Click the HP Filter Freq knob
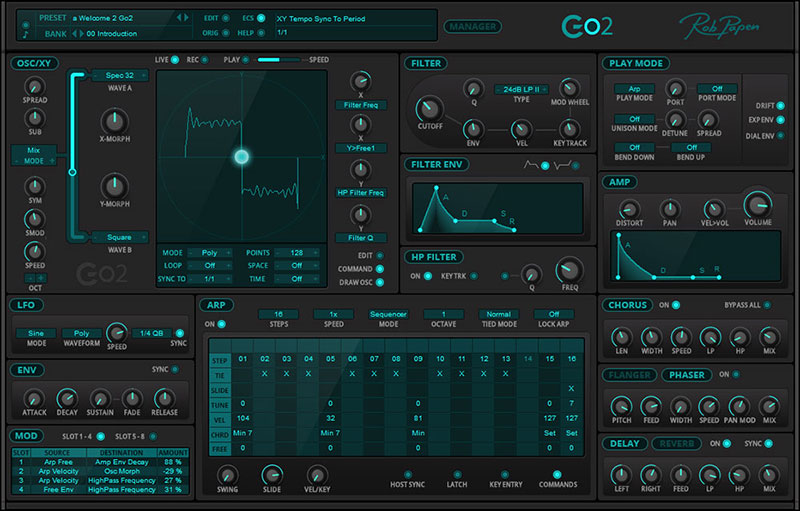 click(x=569, y=269)
